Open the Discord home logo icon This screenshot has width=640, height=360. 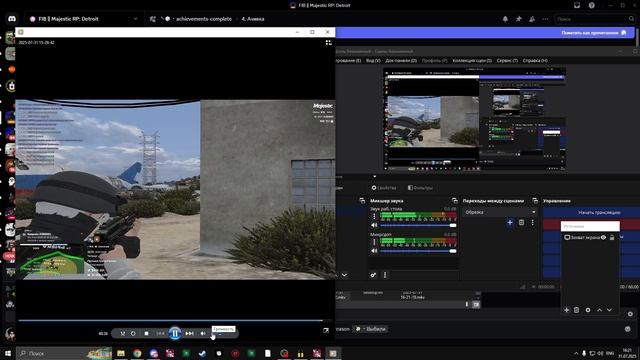(12, 19)
